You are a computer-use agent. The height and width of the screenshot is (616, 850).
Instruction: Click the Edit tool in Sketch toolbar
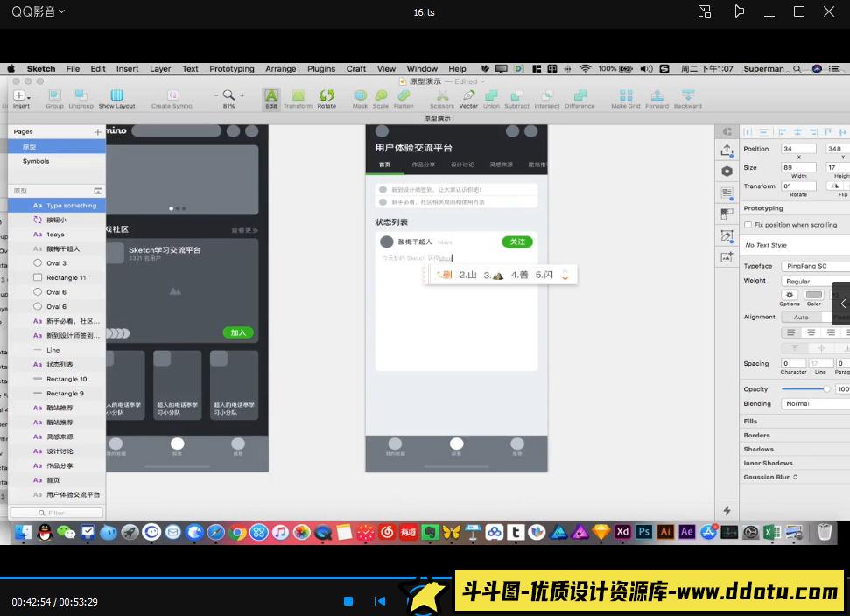271,99
